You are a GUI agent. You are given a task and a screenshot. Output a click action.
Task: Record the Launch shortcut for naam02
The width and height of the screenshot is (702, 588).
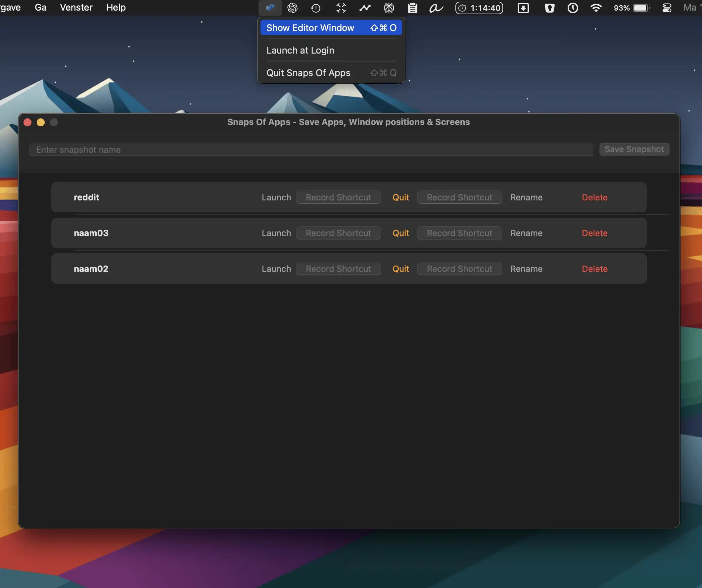click(338, 269)
